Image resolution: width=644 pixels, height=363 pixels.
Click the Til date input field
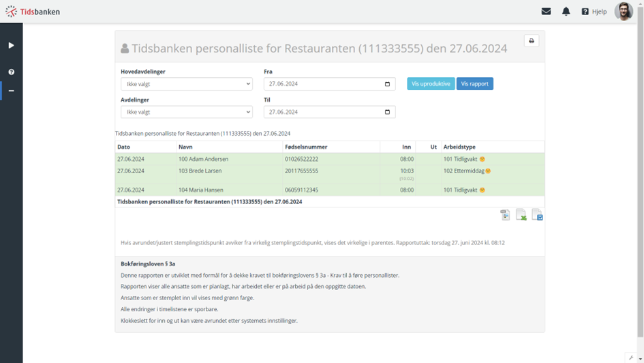click(329, 112)
